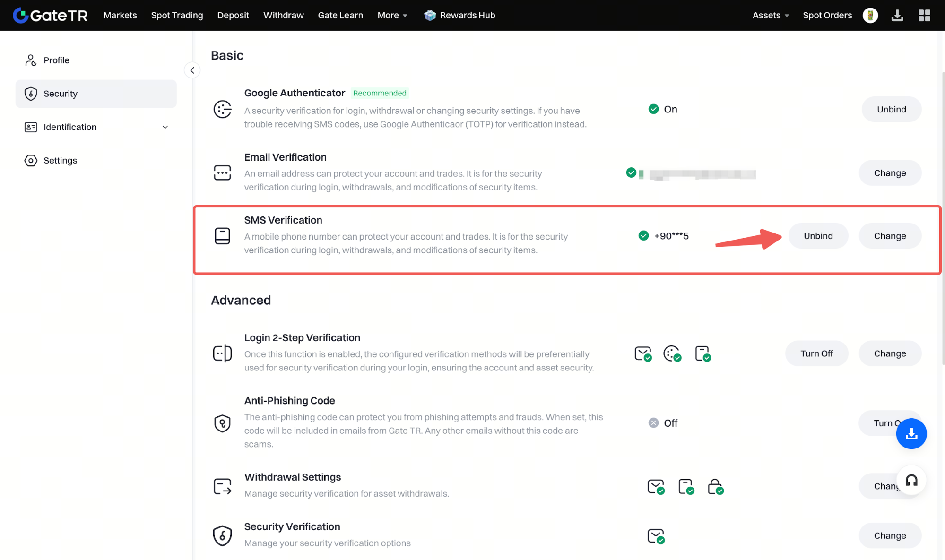Change the Email Verification address

pos(890,173)
